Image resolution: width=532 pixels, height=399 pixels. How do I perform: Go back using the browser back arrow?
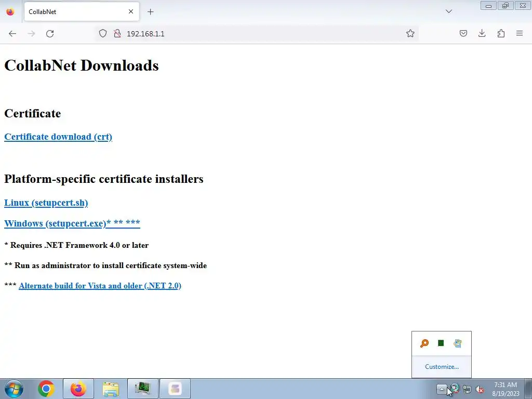click(x=12, y=34)
